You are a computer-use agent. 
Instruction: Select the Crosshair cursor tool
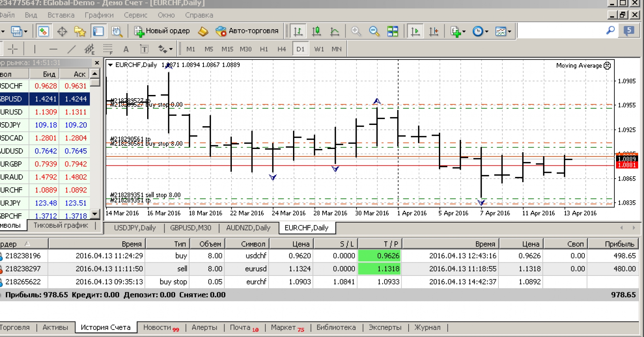coord(13,49)
